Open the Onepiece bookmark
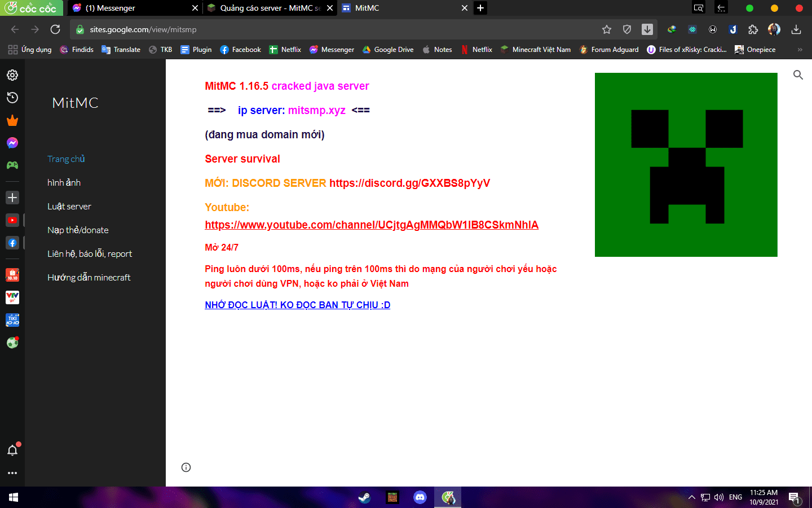This screenshot has width=812, height=508. coord(755,50)
